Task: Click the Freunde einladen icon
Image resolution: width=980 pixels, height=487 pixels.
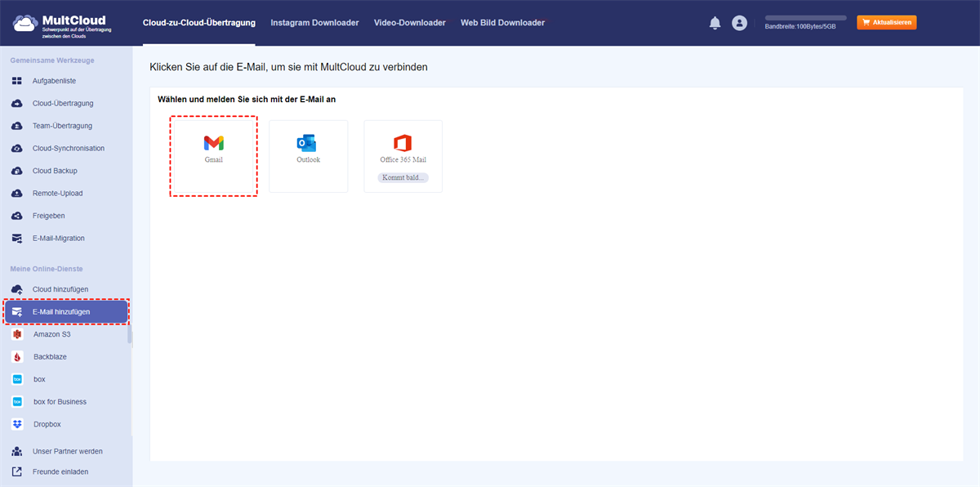Action: point(16,471)
